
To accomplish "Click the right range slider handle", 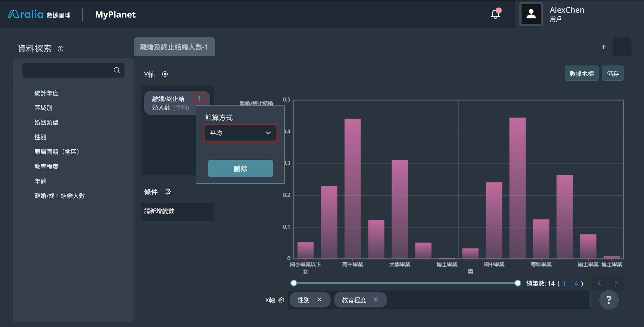I will pos(517,283).
